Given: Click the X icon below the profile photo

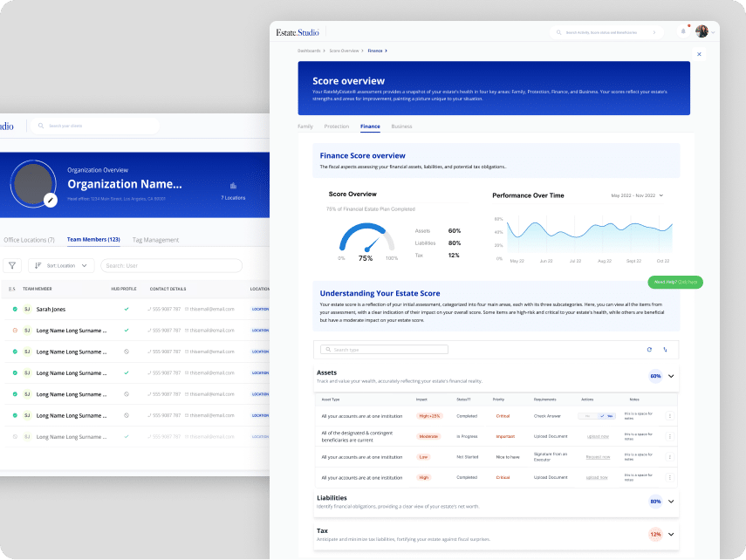Looking at the screenshot, I should (x=699, y=54).
